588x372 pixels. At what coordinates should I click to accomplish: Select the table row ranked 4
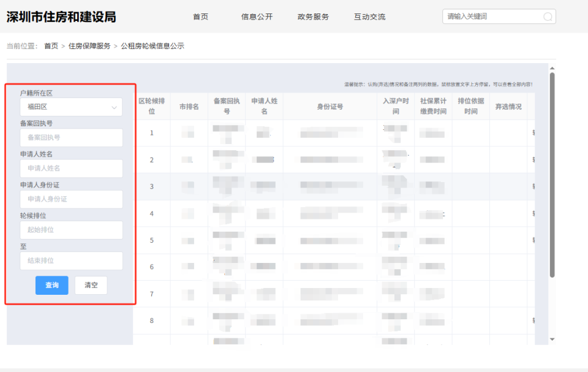pos(334,214)
